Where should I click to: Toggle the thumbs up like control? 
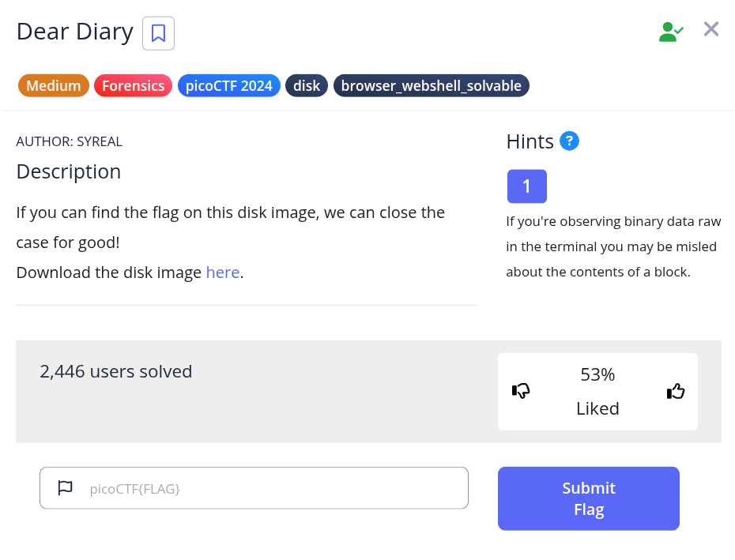tap(675, 391)
